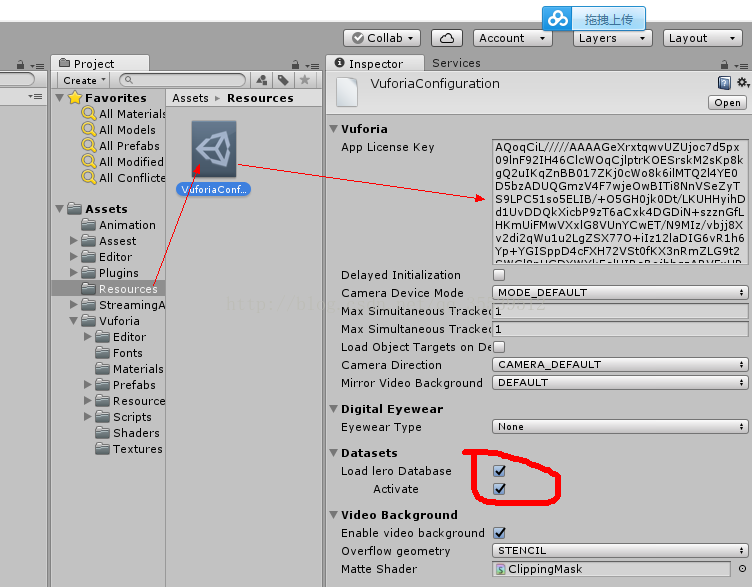752x587 pixels.
Task: Open the Mirror Video Background dropdown
Action: [x=620, y=383]
